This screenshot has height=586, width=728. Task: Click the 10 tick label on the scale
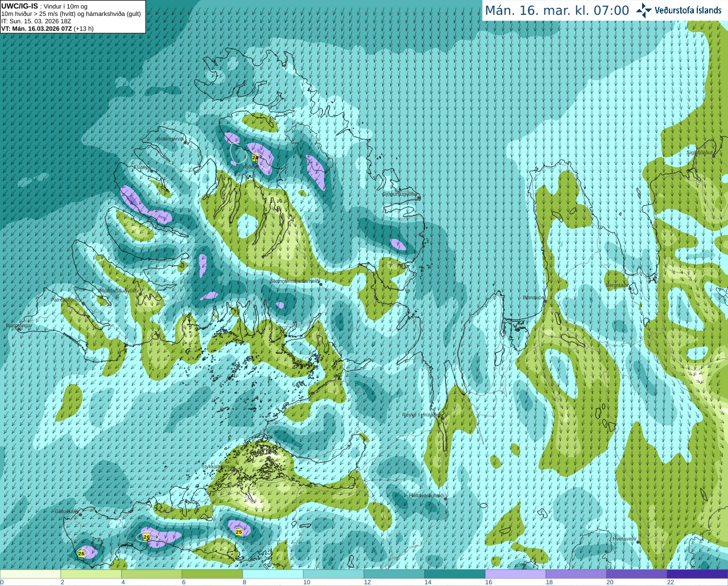click(x=307, y=583)
